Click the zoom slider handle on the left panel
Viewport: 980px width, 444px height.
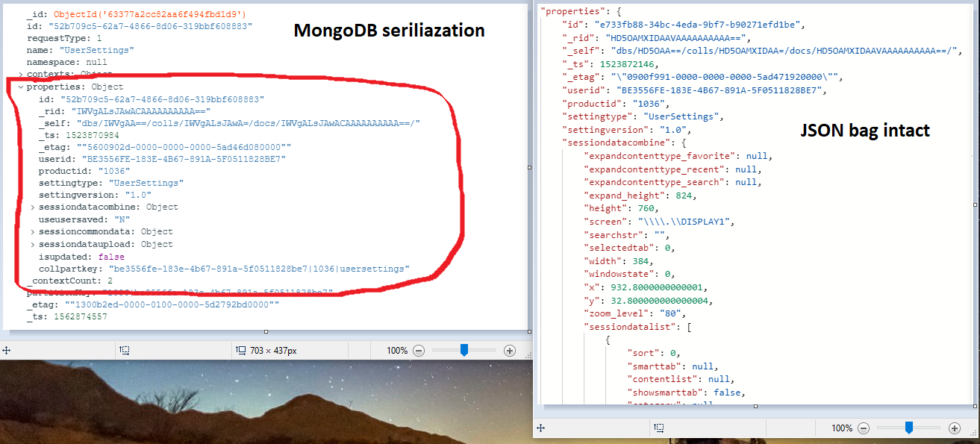click(464, 349)
